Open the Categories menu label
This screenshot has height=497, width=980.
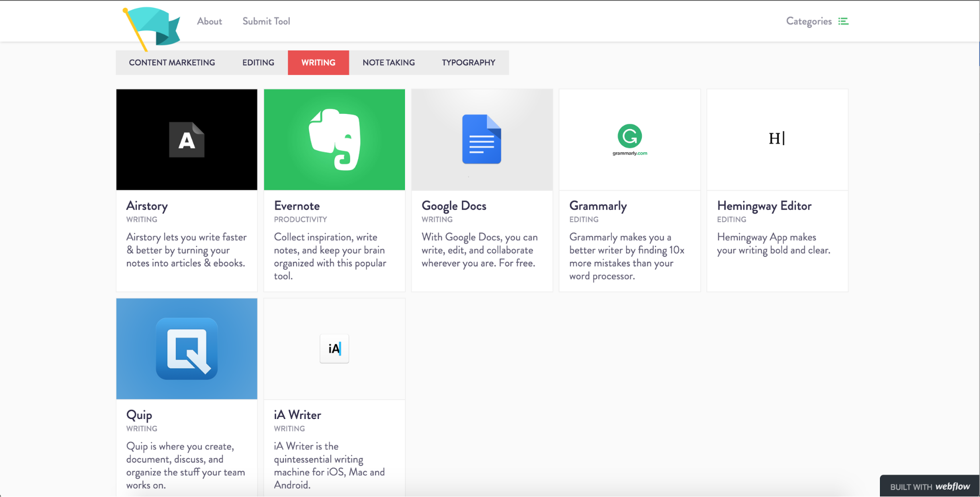pyautogui.click(x=809, y=21)
